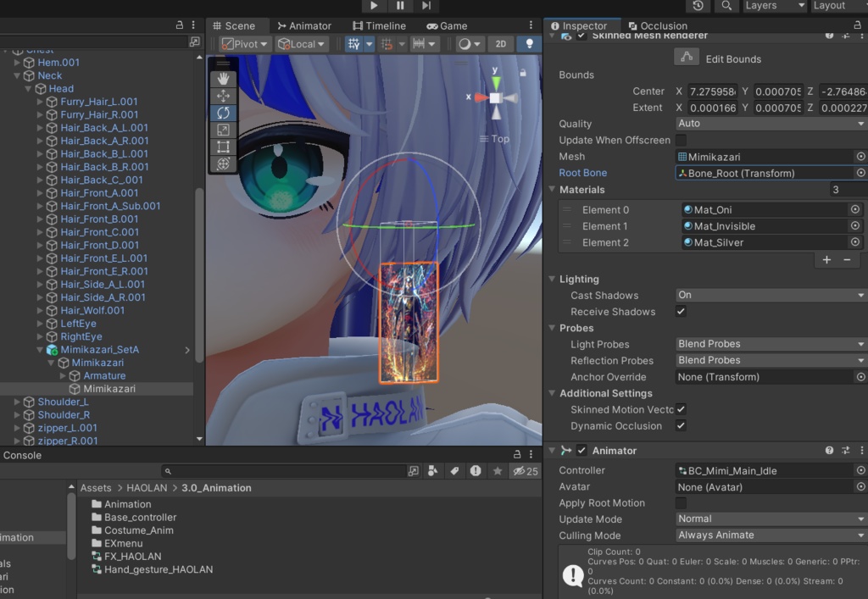Image resolution: width=868 pixels, height=599 pixels.
Task: Pick avatar for Animator Avatar field
Action: coord(860,486)
